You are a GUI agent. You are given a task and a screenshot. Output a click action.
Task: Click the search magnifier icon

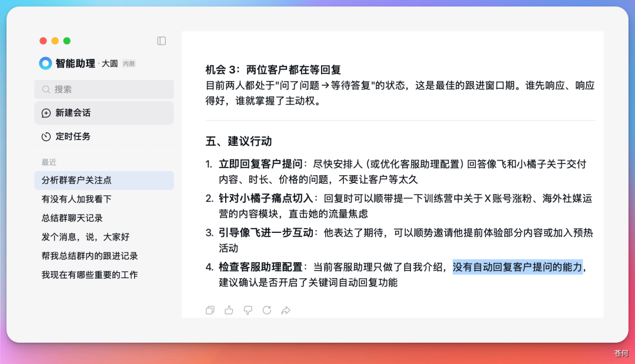46,89
